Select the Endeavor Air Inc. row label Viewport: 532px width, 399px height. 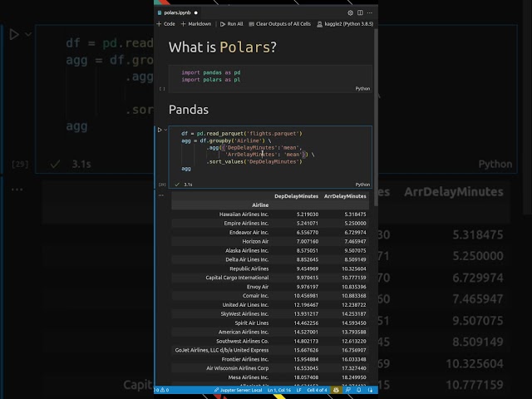[x=249, y=233]
